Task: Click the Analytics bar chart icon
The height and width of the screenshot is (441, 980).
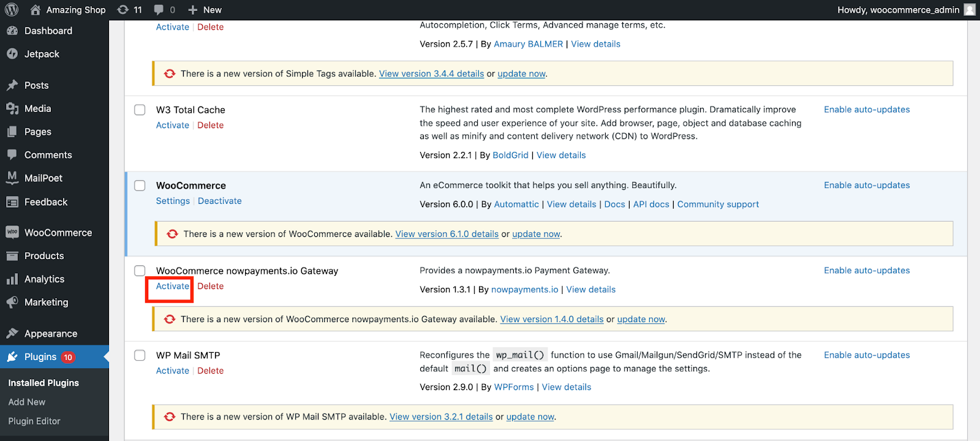Action: [12, 279]
